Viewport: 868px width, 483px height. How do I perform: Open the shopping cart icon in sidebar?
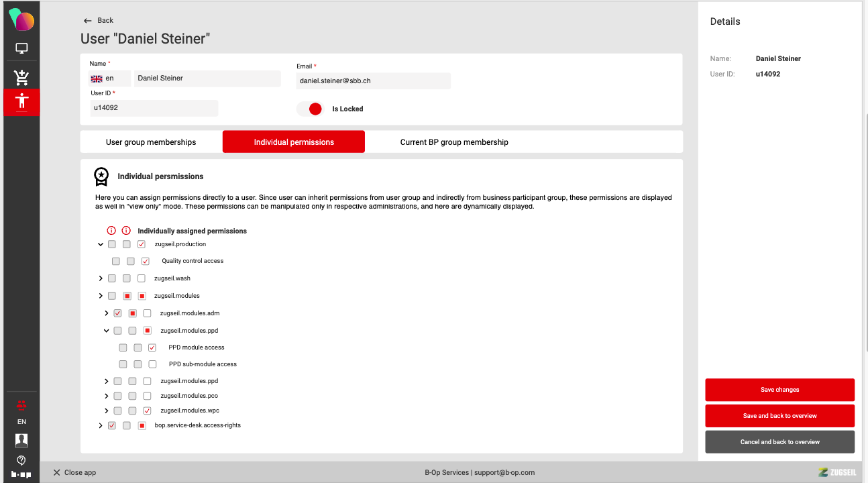tap(21, 77)
